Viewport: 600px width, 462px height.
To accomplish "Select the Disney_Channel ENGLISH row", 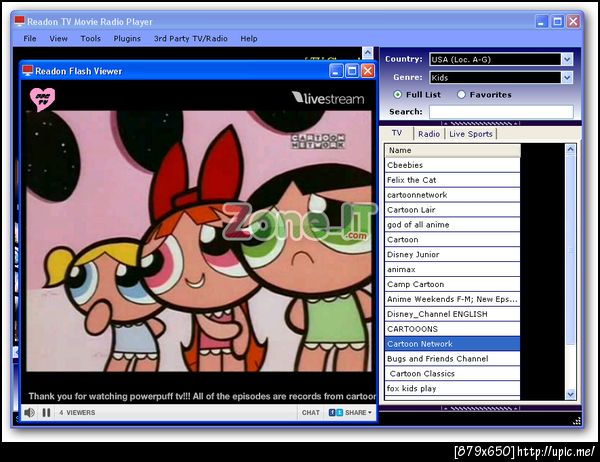I will 452,314.
